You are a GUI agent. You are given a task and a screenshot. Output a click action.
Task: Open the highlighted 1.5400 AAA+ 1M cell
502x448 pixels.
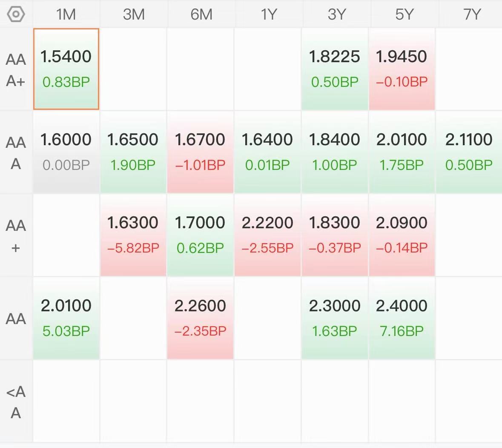click(66, 69)
